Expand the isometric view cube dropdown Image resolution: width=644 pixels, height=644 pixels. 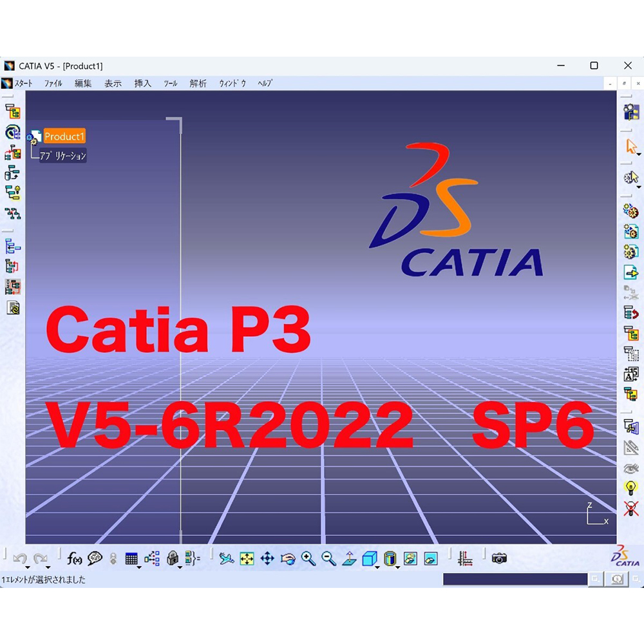[x=377, y=567]
